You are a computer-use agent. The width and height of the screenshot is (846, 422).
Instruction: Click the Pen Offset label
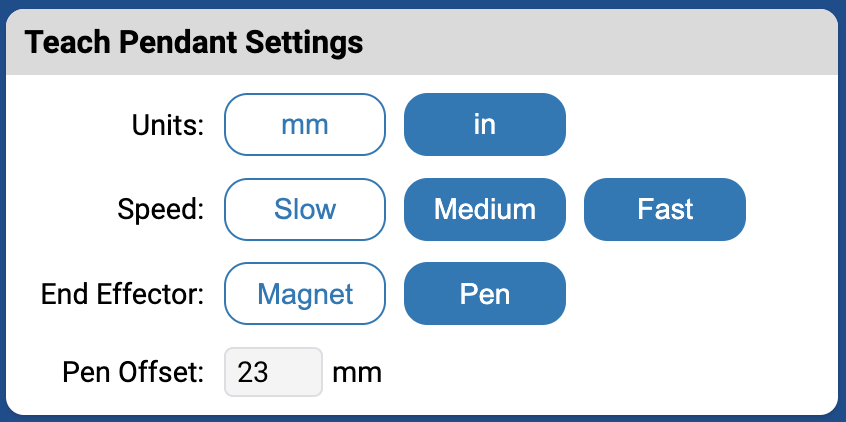pos(133,373)
